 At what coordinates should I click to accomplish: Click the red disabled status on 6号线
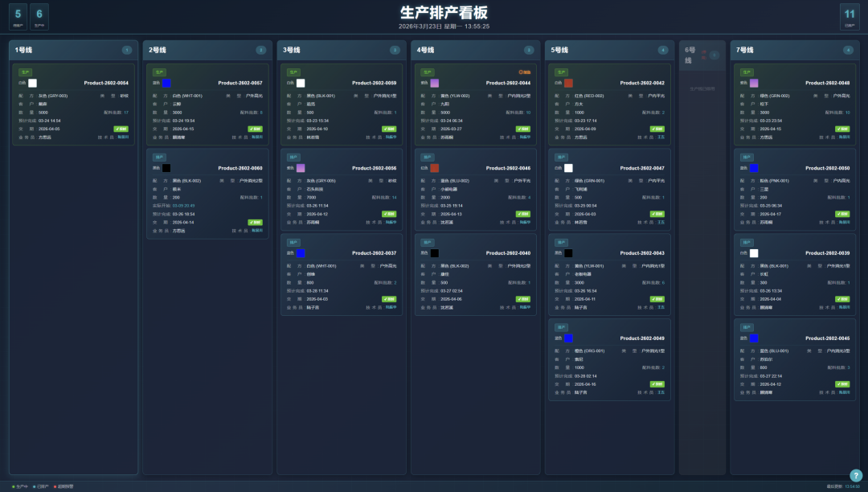[x=704, y=55]
